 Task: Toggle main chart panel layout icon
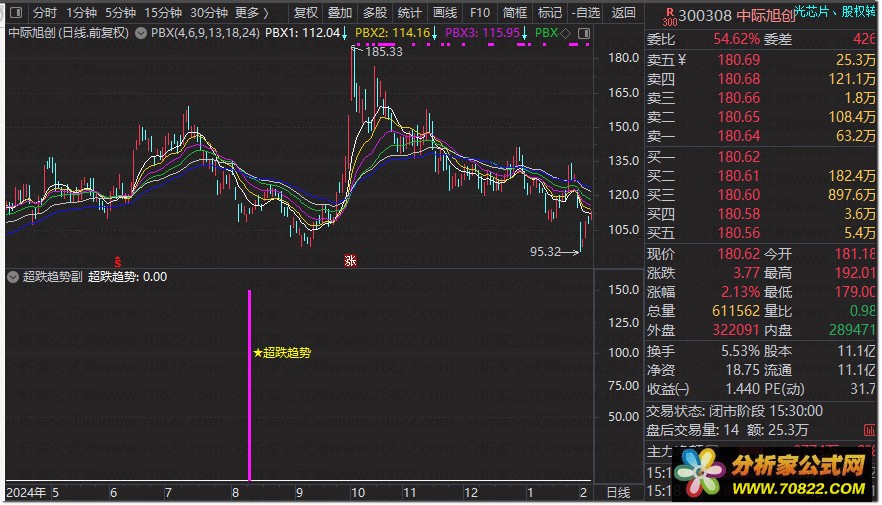pyautogui.click(x=584, y=34)
